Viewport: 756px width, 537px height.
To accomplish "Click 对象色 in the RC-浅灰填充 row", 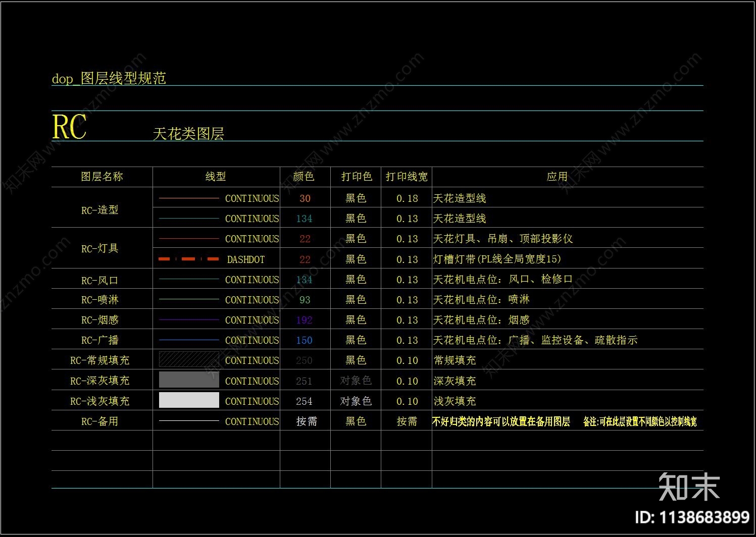I will (x=356, y=401).
